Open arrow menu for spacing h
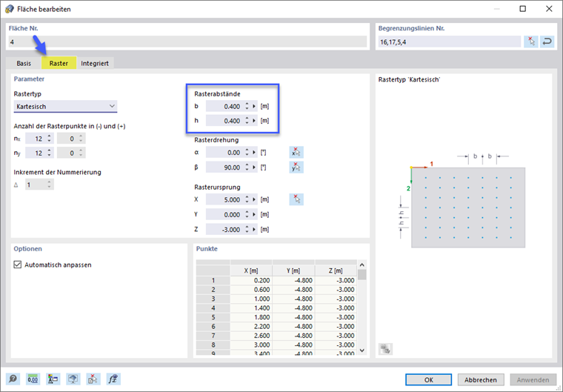Image resolution: width=563 pixels, height=392 pixels. (254, 121)
